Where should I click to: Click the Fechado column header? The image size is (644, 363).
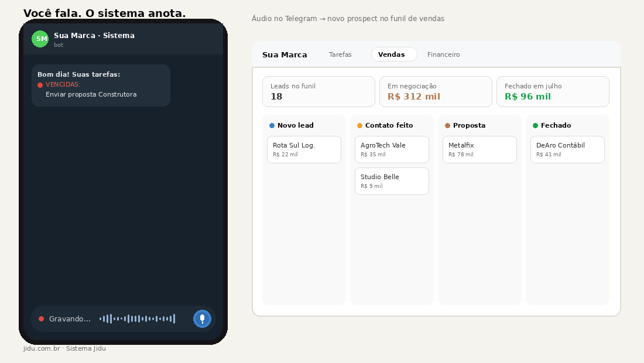pyautogui.click(x=556, y=125)
